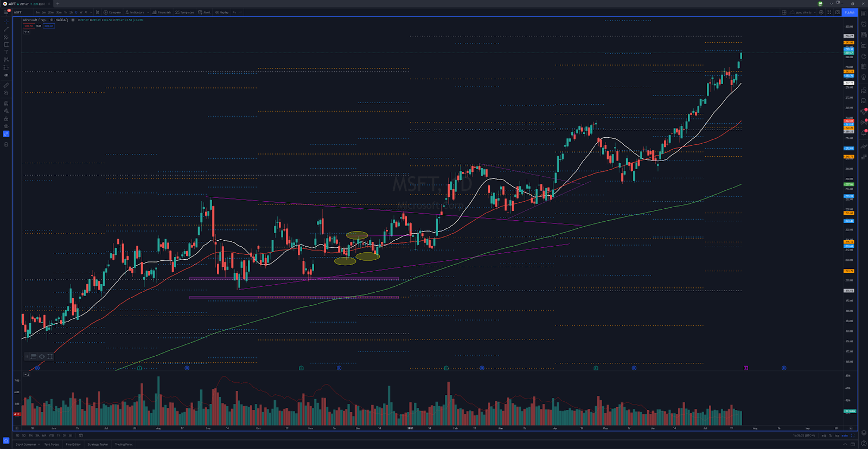Undo the last chart action
Image resolution: width=868 pixels, height=449 pixels.
coord(234,12)
